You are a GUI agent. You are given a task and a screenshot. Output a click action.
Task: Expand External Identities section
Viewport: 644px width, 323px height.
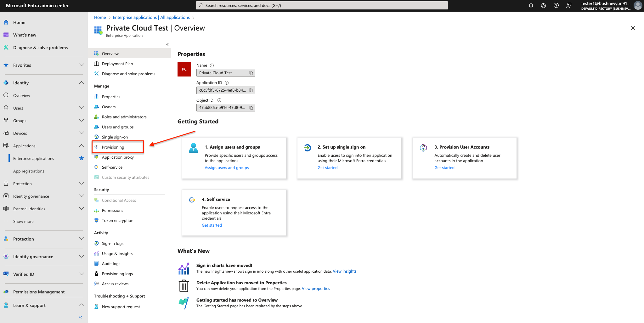[x=82, y=209]
